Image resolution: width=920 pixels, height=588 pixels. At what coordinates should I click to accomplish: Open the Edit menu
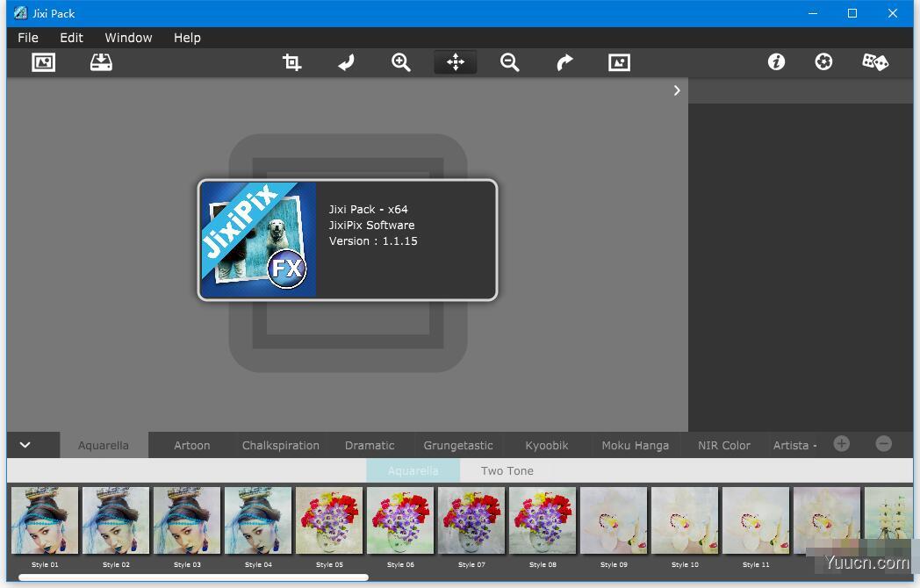click(x=72, y=38)
